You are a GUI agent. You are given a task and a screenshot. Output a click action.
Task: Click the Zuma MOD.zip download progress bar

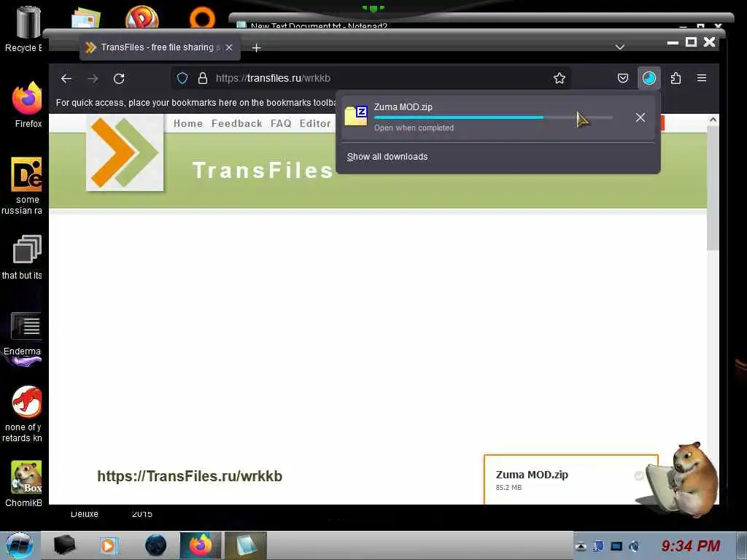coord(494,117)
